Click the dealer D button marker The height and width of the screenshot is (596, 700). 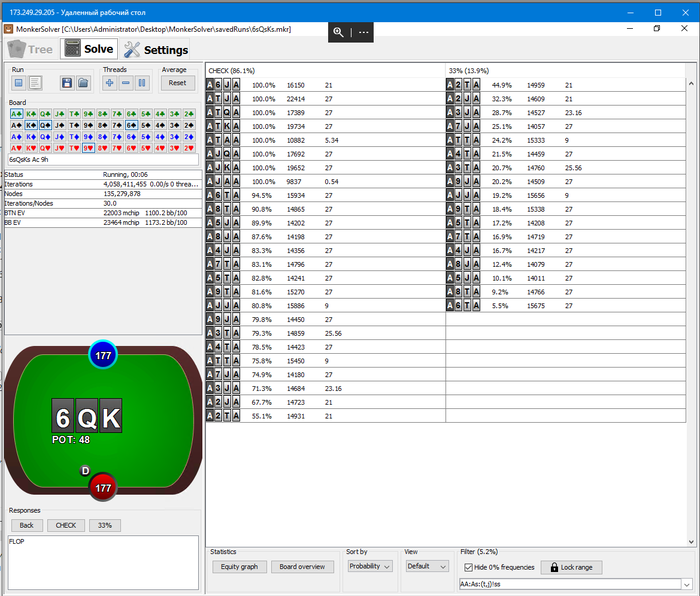(85, 470)
